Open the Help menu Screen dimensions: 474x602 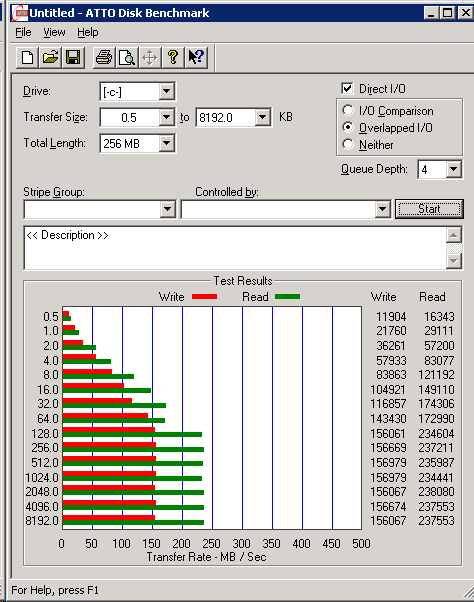pos(88,33)
